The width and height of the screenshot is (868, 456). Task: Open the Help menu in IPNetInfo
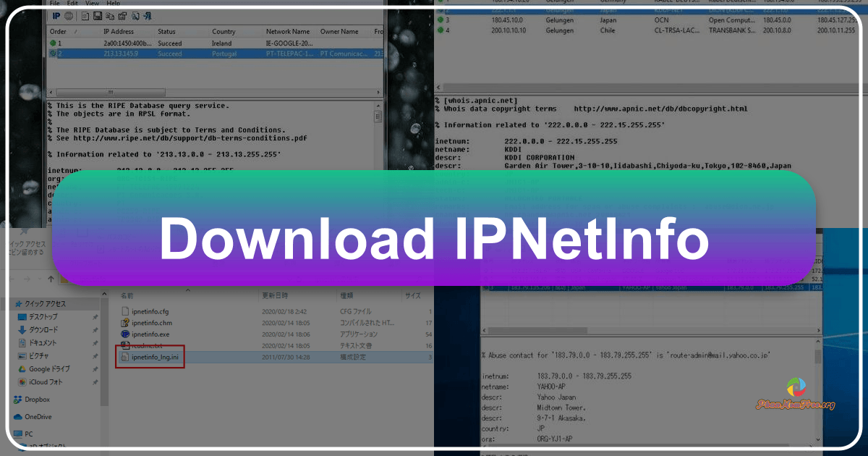click(x=112, y=3)
